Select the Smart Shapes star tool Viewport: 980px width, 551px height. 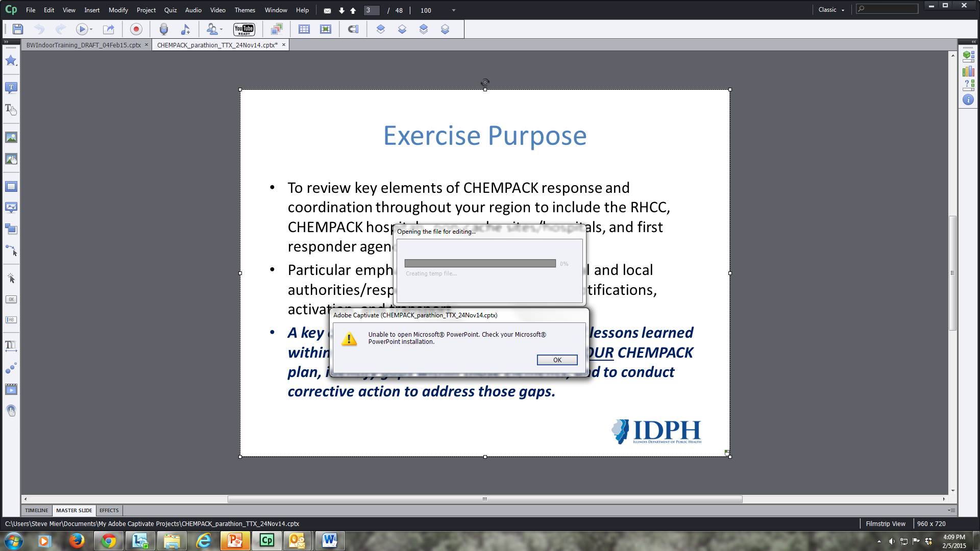pyautogui.click(x=11, y=61)
